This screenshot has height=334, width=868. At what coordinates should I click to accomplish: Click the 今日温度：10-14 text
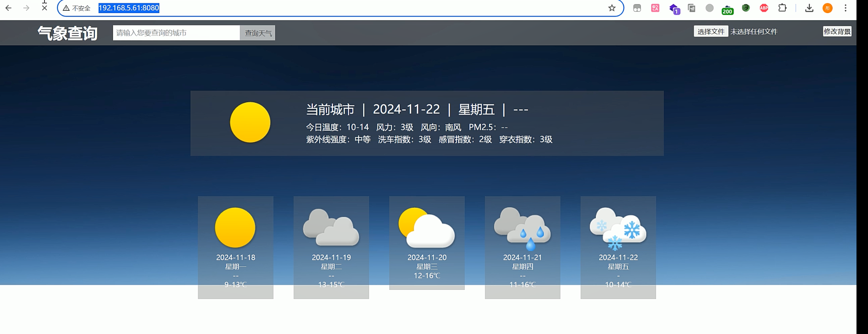pyautogui.click(x=337, y=127)
